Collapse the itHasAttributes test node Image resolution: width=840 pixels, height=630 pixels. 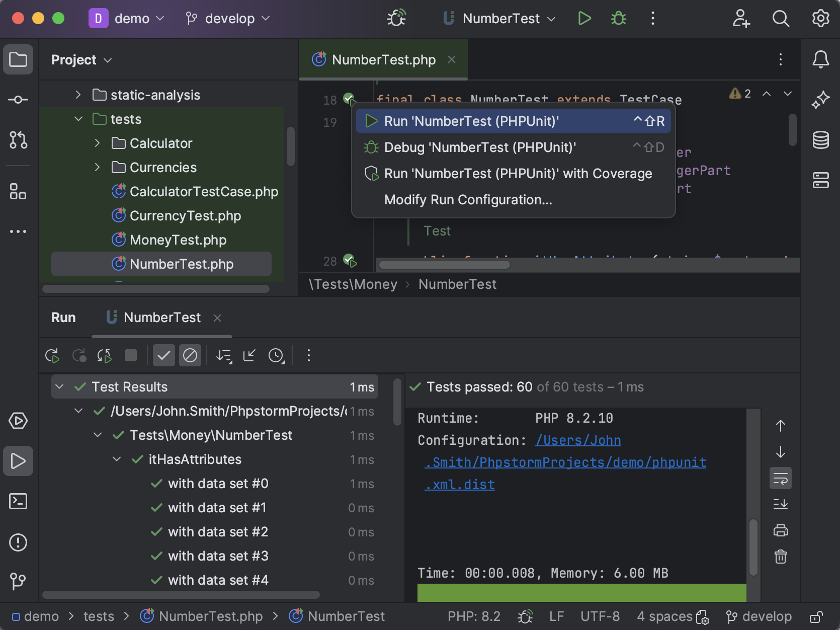[117, 459]
